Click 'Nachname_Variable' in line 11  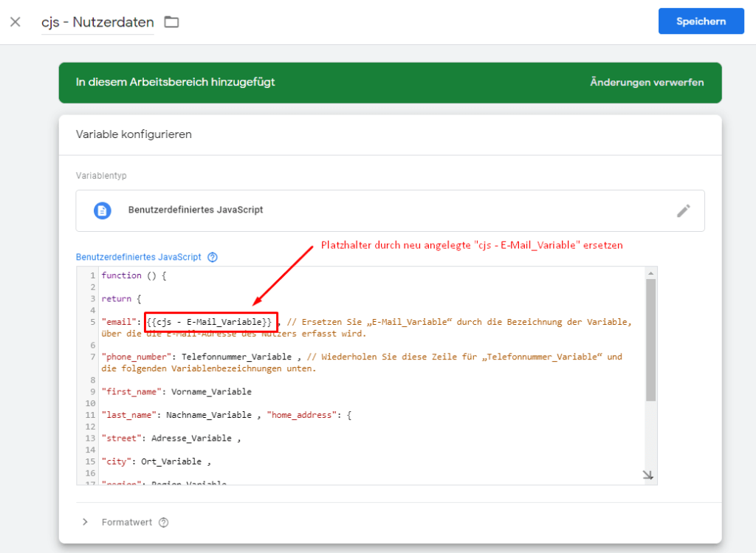pyautogui.click(x=209, y=415)
